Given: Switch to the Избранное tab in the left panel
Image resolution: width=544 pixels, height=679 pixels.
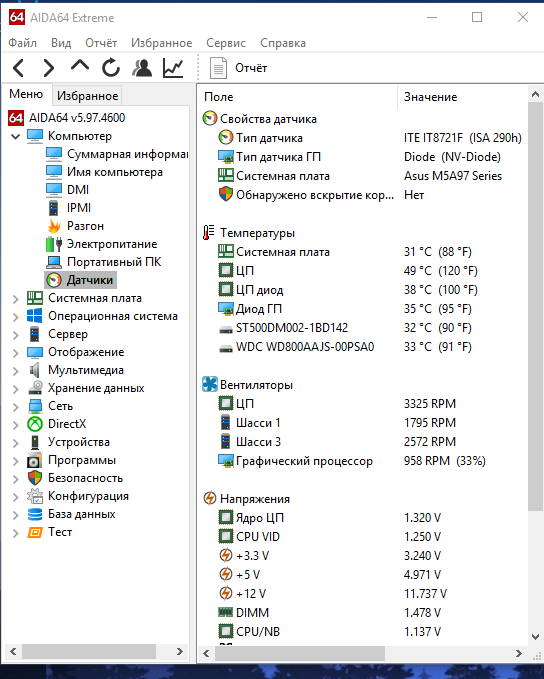Looking at the screenshot, I should [87, 96].
